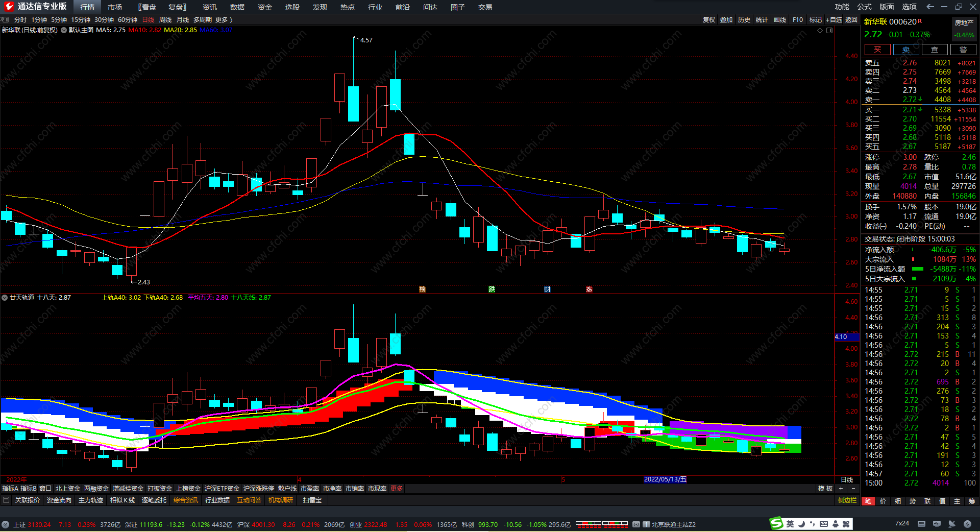
Task: Toggle the side panel icon above the chart
Action: click(x=829, y=30)
